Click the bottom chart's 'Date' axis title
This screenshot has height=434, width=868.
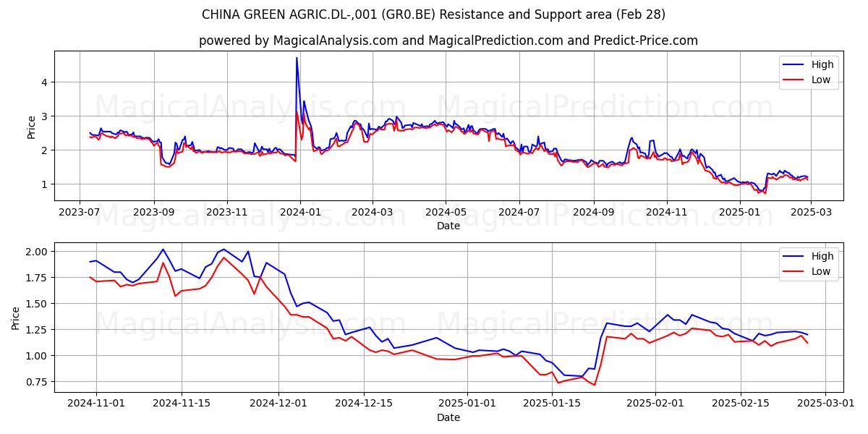click(x=448, y=417)
